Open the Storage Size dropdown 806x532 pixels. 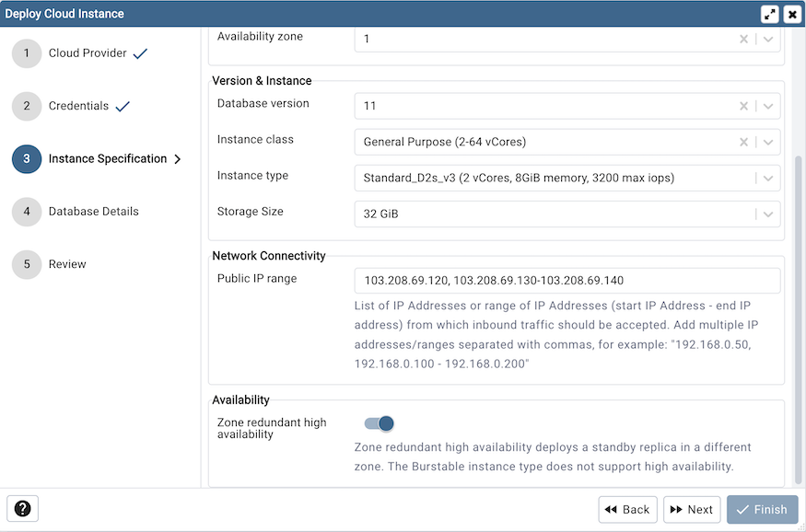(x=767, y=214)
